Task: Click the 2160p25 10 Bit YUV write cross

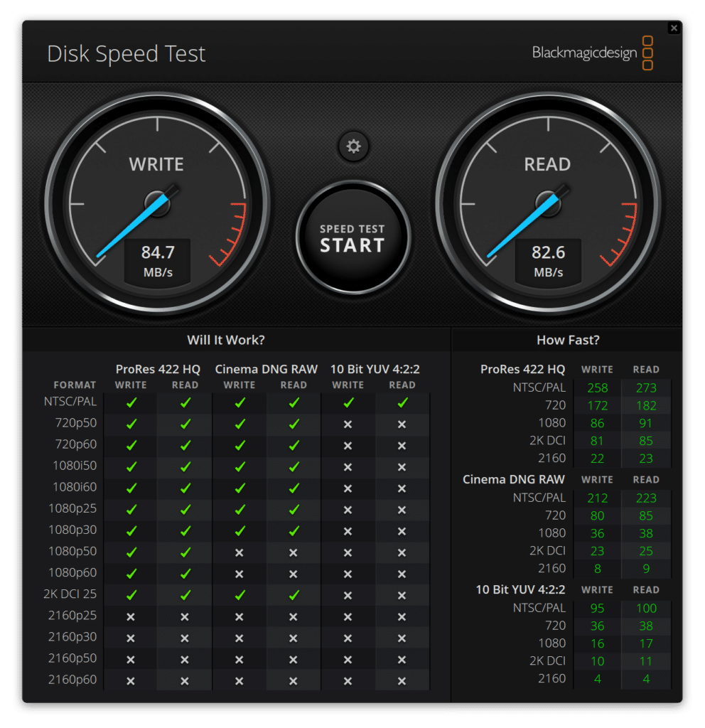Action: tap(348, 616)
